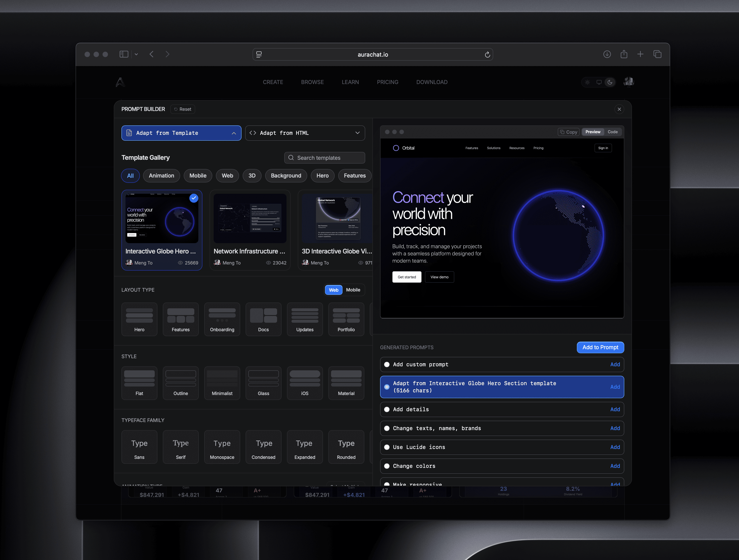
Task: Choose the Flat style icon
Action: point(139,383)
